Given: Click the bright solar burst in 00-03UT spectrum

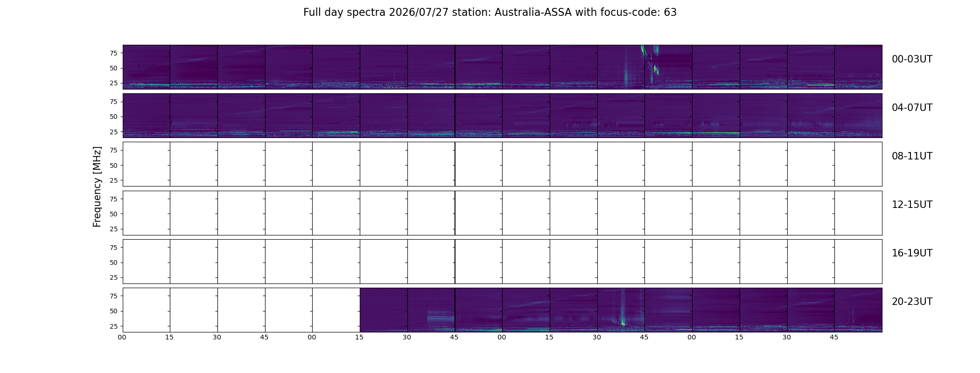Looking at the screenshot, I should pos(650,64).
